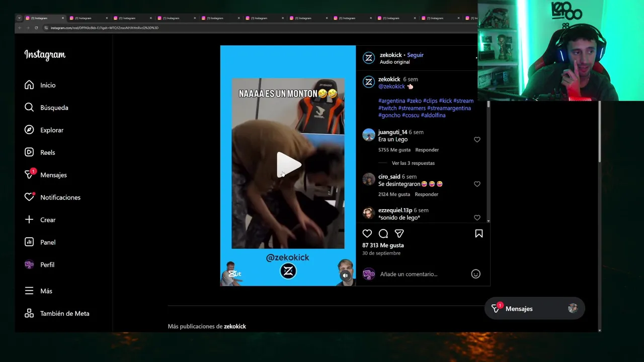
Task: Open the #aldolfina hashtag
Action: coord(433,115)
